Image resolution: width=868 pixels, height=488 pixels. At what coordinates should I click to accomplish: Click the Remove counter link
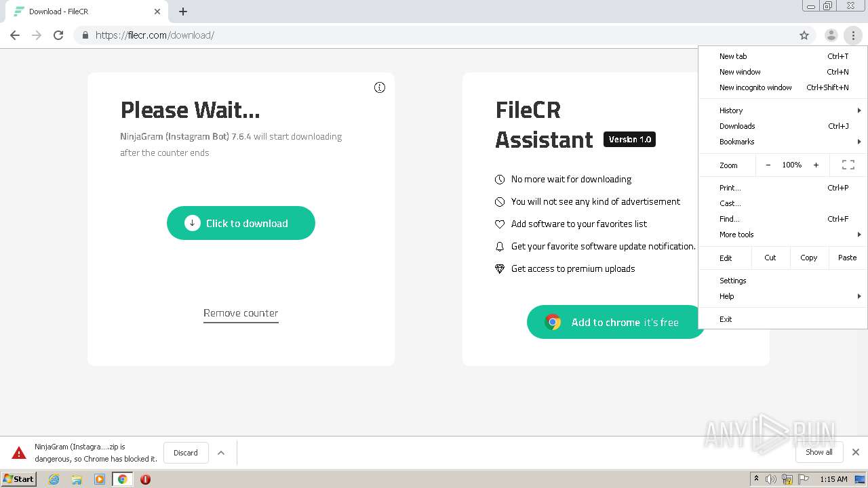pyautogui.click(x=241, y=313)
